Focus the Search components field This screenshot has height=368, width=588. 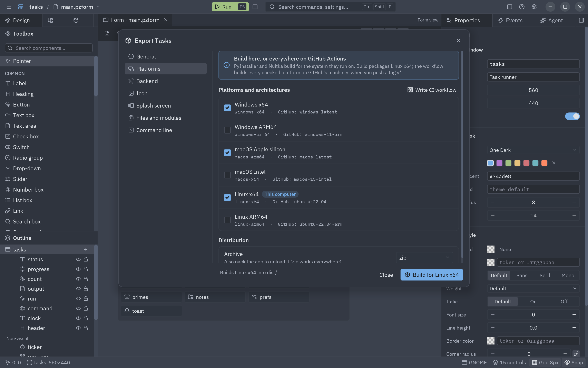[49, 48]
